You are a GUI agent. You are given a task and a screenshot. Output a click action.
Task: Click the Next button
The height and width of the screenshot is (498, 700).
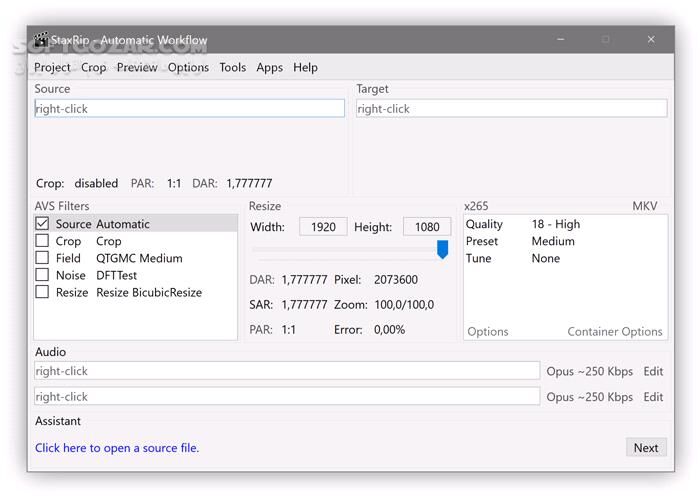[645, 447]
